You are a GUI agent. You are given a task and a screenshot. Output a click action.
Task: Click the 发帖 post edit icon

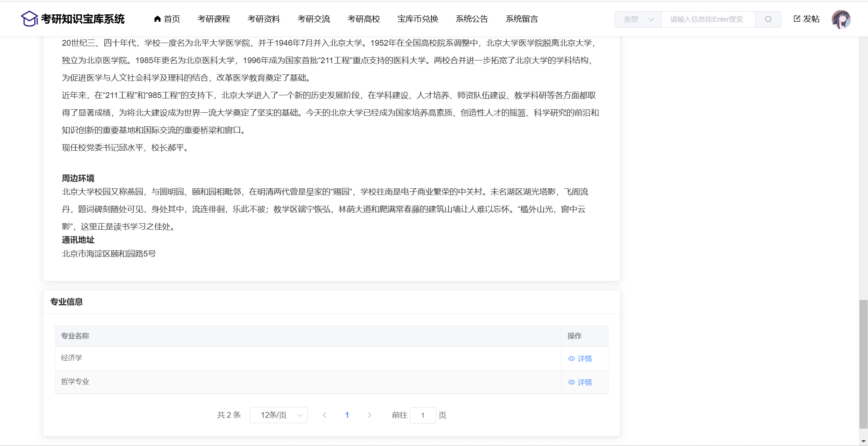[x=797, y=19]
